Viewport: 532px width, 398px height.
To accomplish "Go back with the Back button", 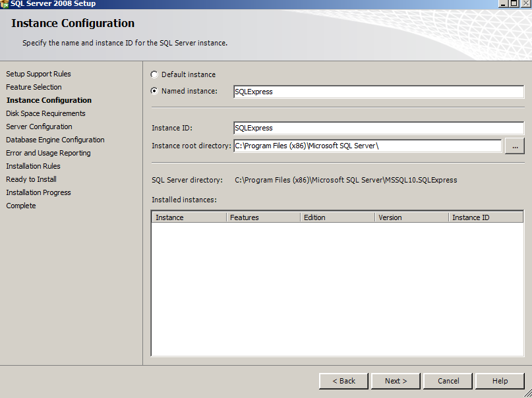I will (x=343, y=381).
